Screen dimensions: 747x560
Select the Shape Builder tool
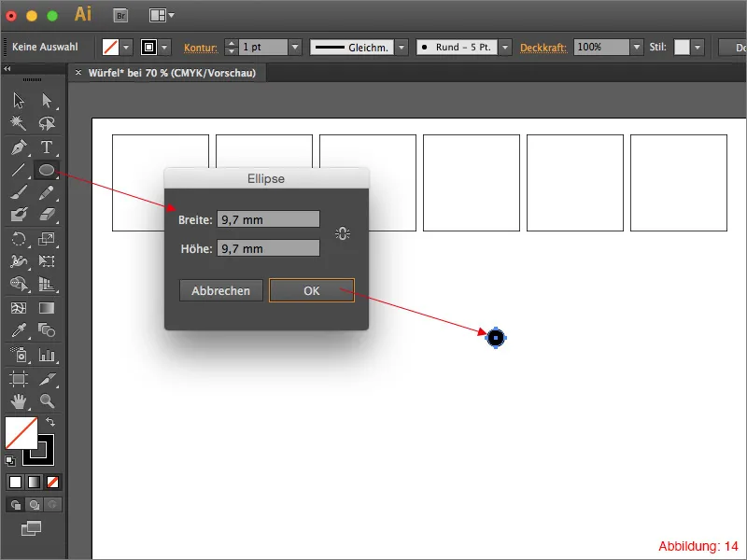(x=19, y=284)
